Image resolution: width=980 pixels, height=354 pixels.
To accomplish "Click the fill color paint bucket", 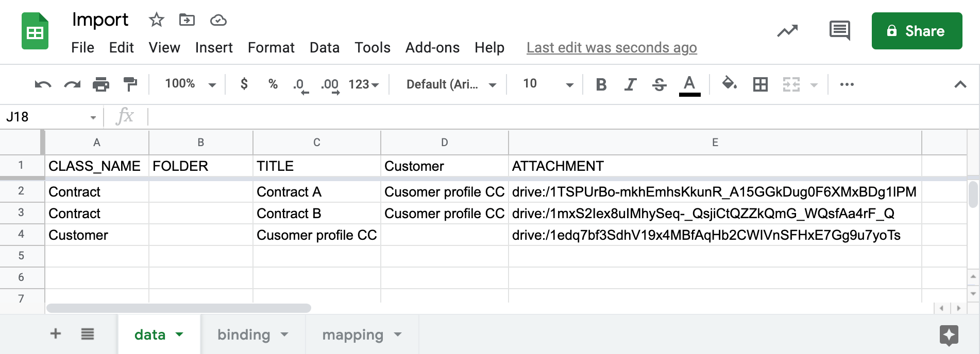I will tap(729, 83).
